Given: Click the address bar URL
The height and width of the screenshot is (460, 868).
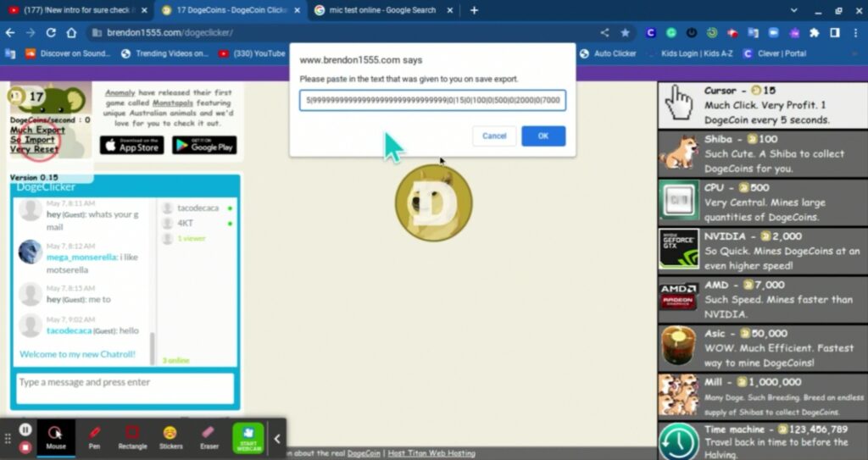Looking at the screenshot, I should [170, 33].
